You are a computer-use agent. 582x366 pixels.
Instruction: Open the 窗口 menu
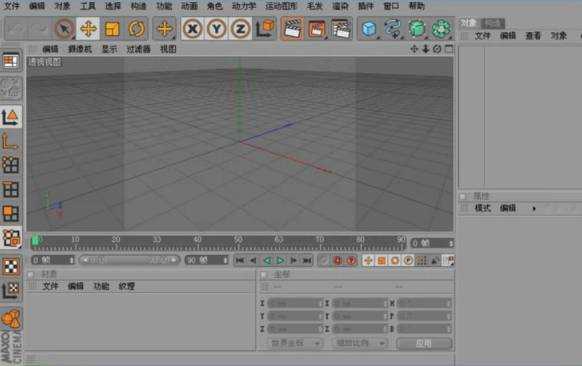point(391,6)
